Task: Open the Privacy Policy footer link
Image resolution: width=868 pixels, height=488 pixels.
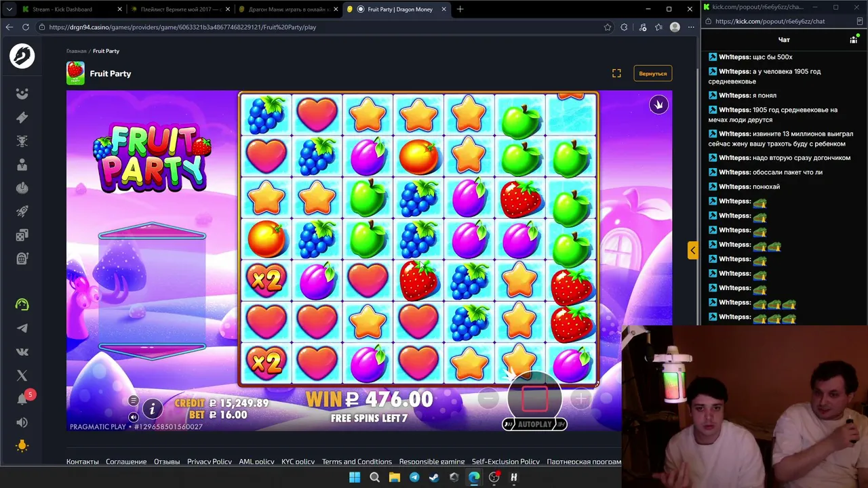Action: (x=210, y=462)
